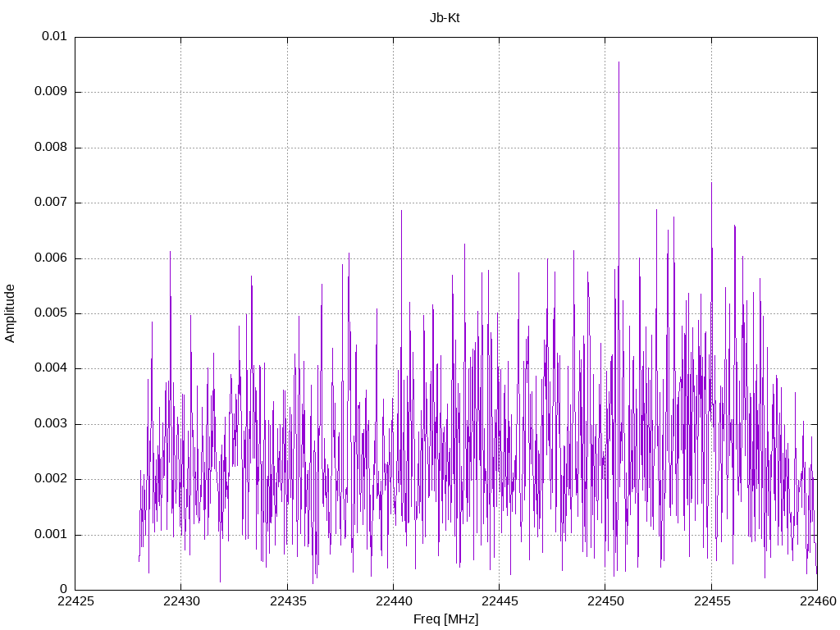Click the 22435 x-axis tick label
840x630 pixels.
287,603
